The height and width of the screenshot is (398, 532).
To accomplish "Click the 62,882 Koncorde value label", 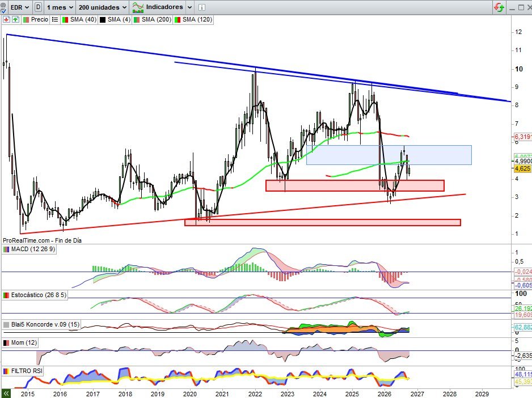I will click(523, 327).
